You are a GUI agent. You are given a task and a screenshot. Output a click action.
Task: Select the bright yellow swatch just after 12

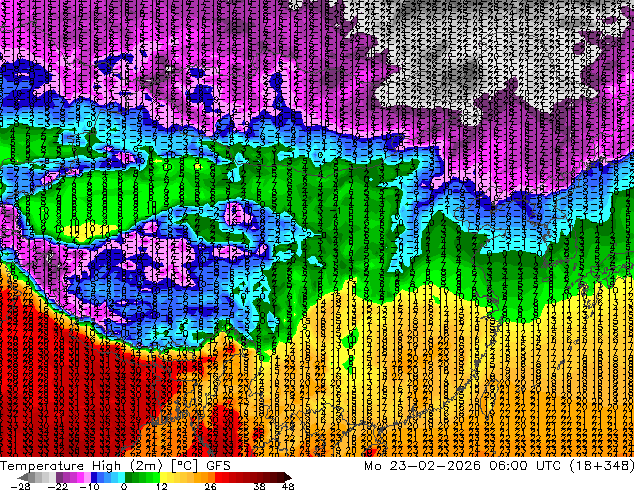tap(163, 477)
